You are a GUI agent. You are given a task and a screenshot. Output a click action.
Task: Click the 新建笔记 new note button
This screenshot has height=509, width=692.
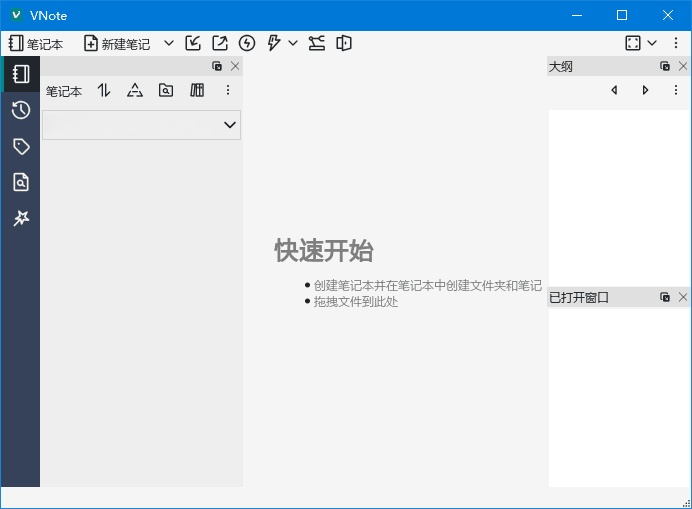(x=117, y=44)
